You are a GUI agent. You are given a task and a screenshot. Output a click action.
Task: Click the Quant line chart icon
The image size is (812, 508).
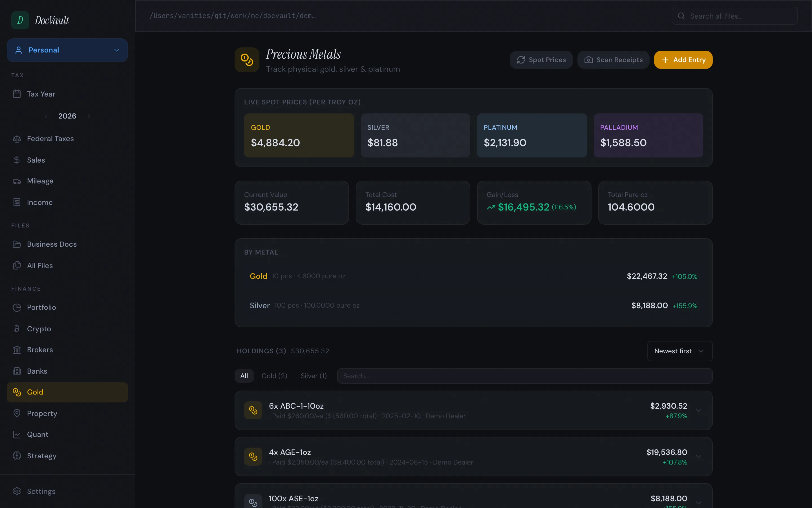pos(17,434)
